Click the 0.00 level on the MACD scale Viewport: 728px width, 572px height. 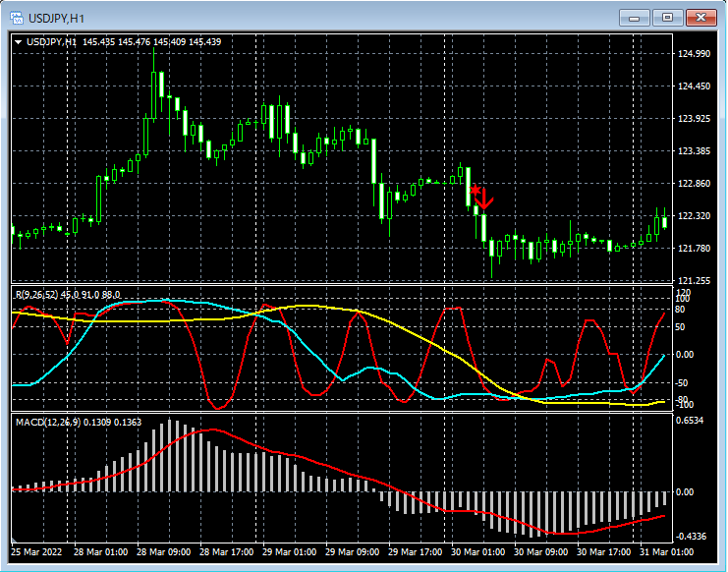(686, 492)
